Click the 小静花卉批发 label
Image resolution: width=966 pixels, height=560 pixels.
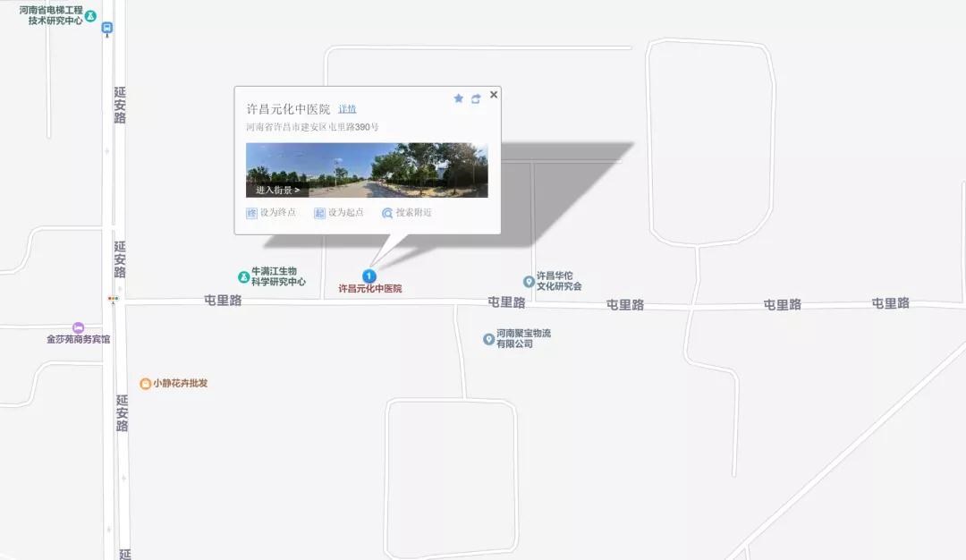[x=181, y=383]
